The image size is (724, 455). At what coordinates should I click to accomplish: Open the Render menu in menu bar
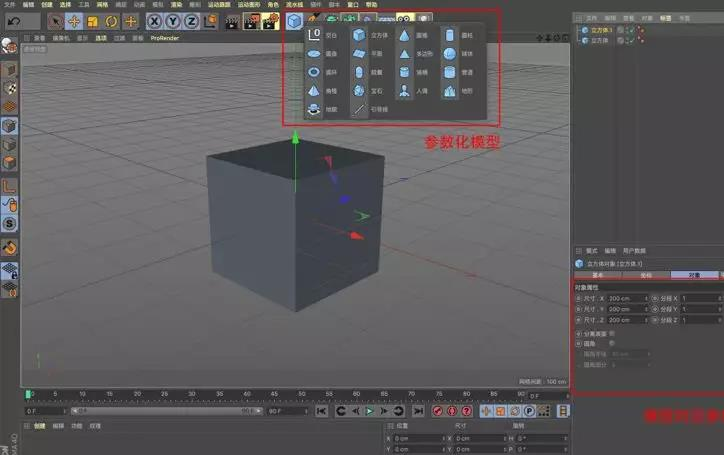[x=176, y=5]
